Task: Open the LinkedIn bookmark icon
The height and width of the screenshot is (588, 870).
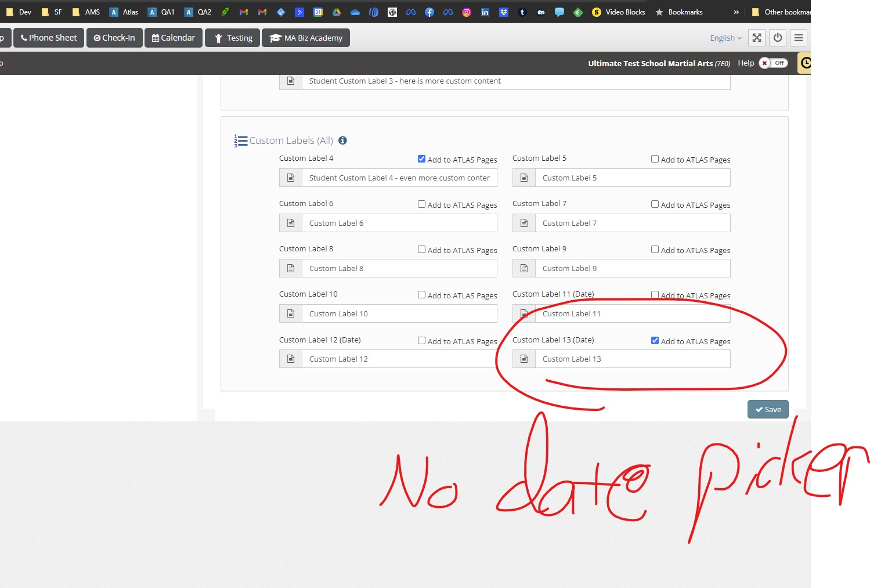Action: (x=485, y=12)
